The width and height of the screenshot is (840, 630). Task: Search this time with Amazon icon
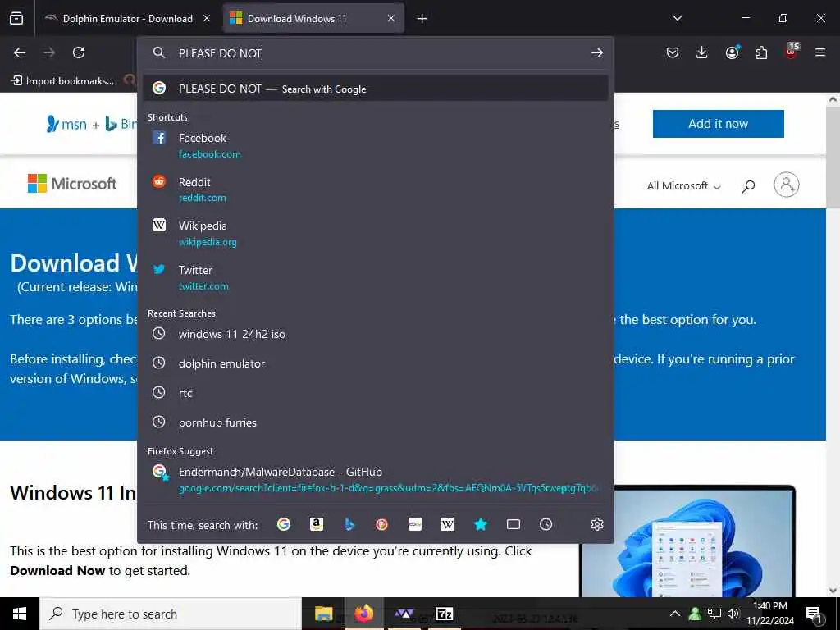317,524
